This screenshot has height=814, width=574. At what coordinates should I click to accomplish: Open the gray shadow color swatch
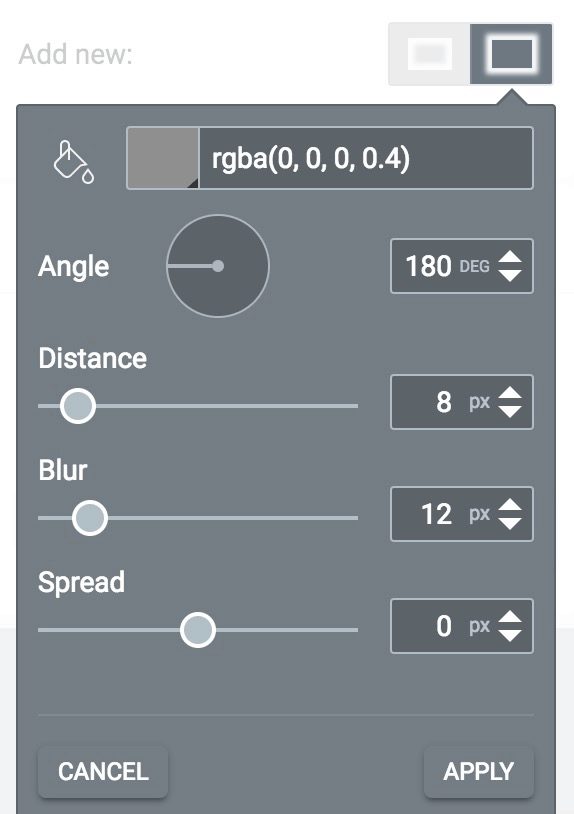(x=163, y=158)
